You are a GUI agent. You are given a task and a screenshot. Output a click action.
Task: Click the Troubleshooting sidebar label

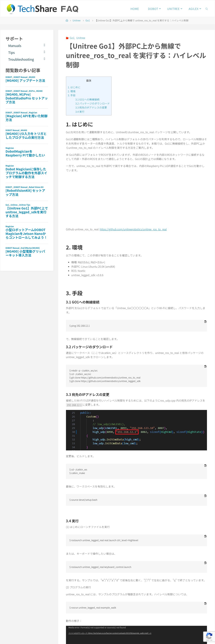pyautogui.click(x=21, y=59)
